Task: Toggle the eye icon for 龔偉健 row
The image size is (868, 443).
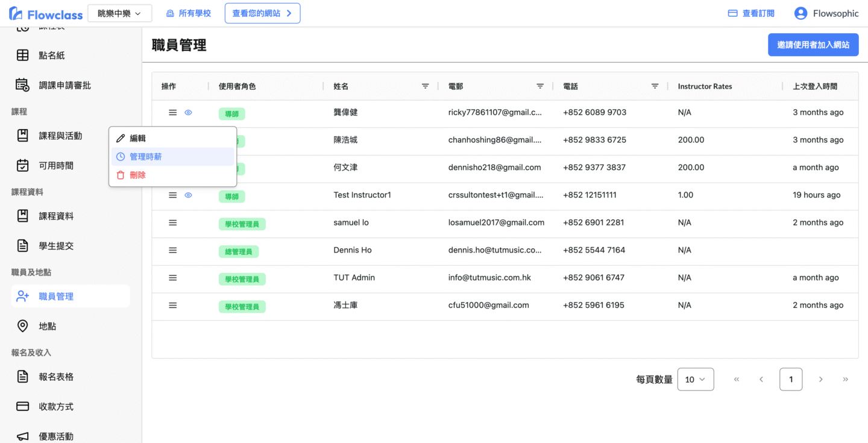Action: [188, 113]
